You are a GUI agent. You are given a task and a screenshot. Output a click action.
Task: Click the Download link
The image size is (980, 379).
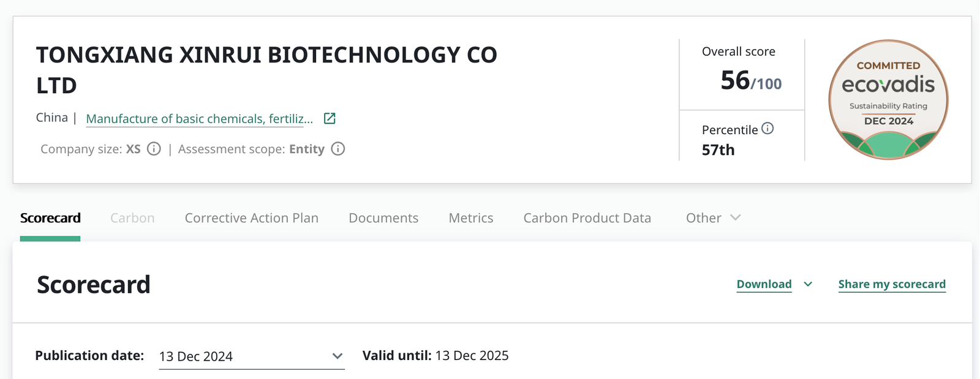764,284
